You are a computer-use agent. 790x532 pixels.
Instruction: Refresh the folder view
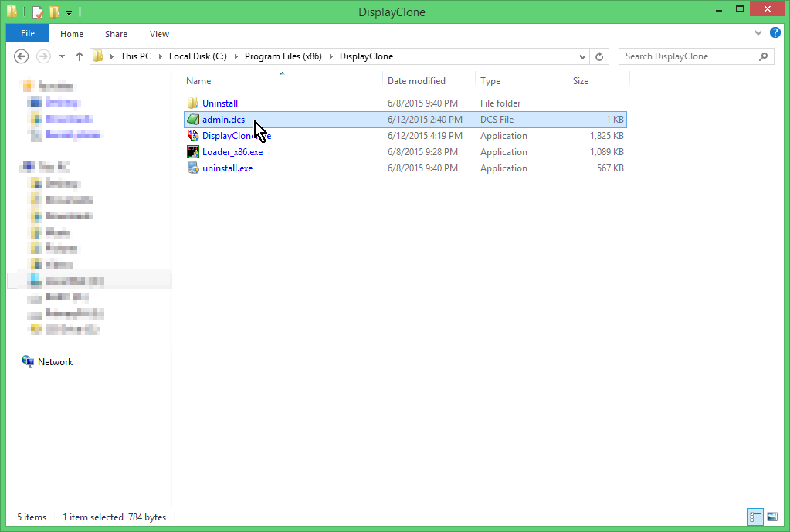599,56
